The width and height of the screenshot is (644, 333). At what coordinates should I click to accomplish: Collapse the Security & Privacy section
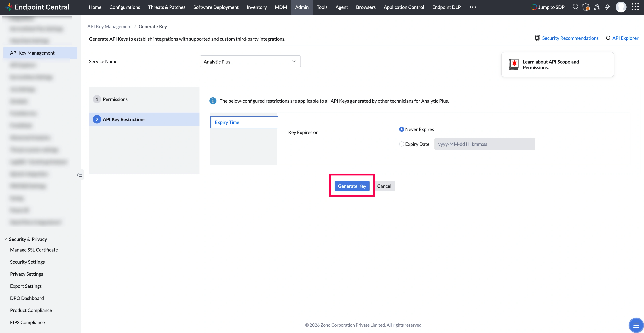click(5, 239)
